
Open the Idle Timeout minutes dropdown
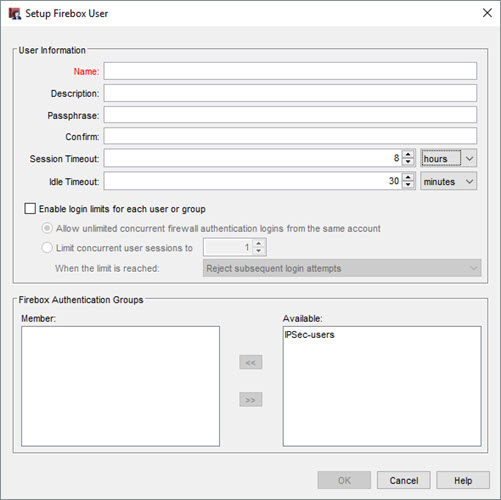point(448,181)
